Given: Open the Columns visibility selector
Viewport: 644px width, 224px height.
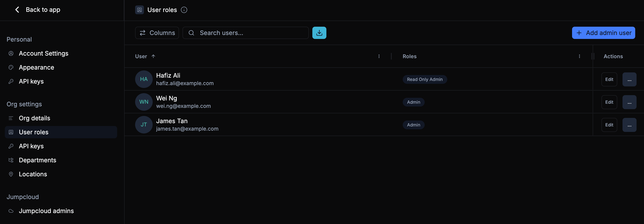Looking at the screenshot, I should [x=157, y=33].
